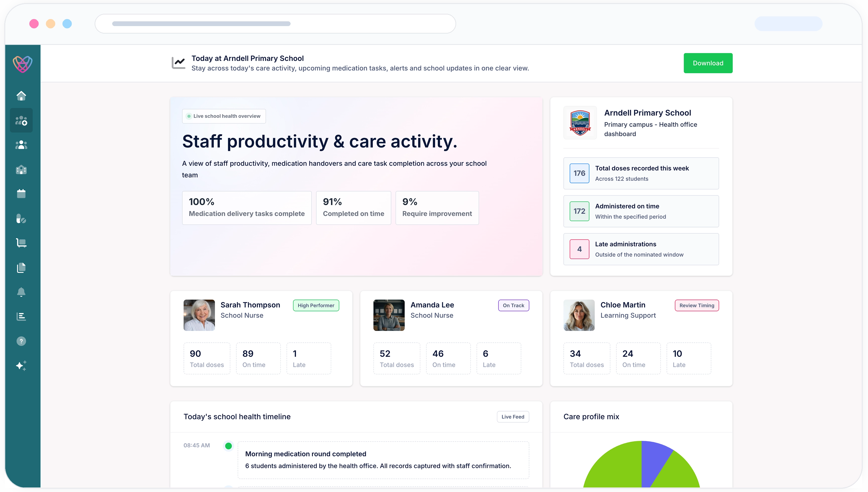Click the Download button
Viewport: 868px width, 492px height.
708,63
